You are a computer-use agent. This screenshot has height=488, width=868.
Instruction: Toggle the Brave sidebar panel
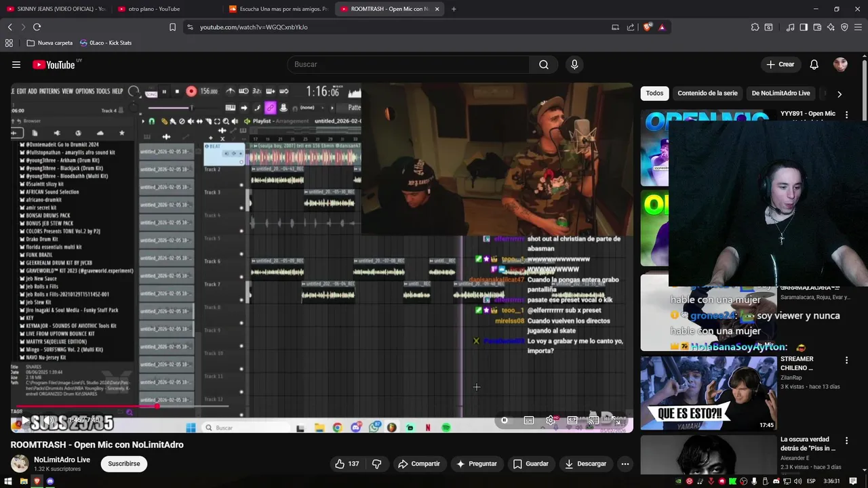(804, 27)
